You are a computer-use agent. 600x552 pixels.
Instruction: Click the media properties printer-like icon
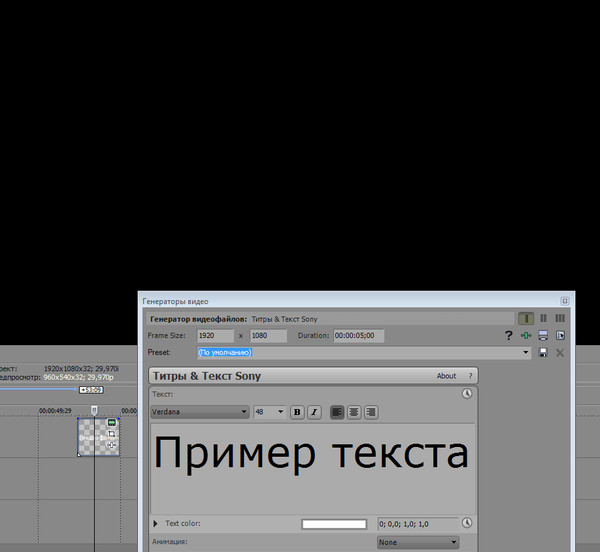[x=543, y=335]
